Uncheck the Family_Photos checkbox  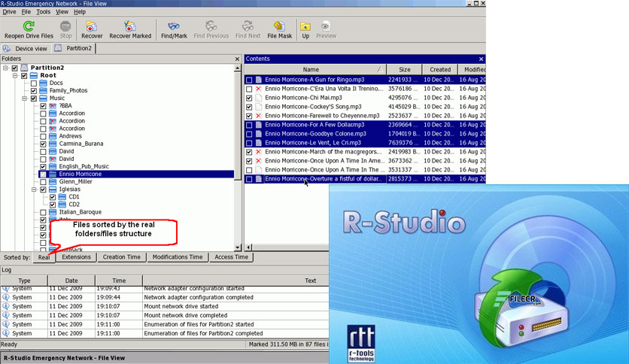tap(34, 91)
